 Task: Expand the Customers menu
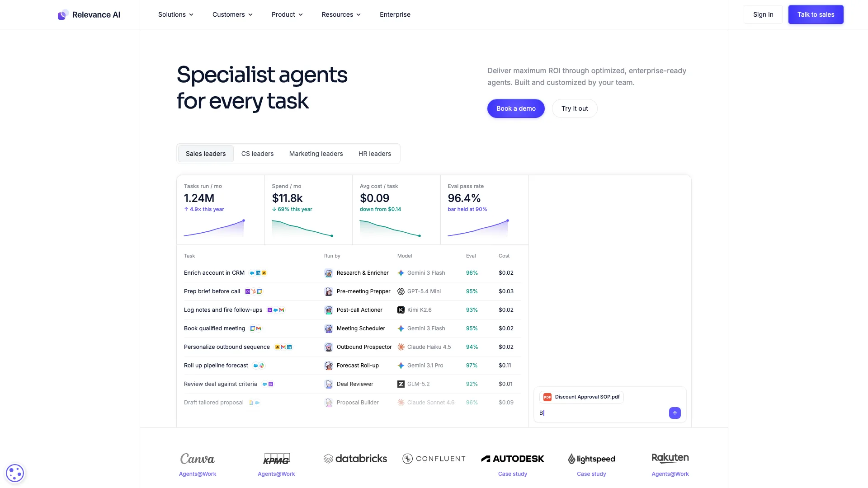[232, 14]
